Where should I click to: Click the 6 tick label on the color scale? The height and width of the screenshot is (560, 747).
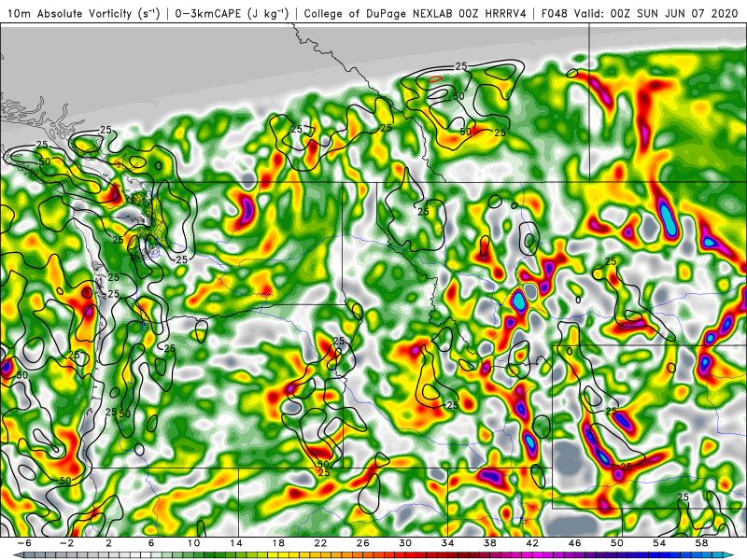[x=151, y=543]
